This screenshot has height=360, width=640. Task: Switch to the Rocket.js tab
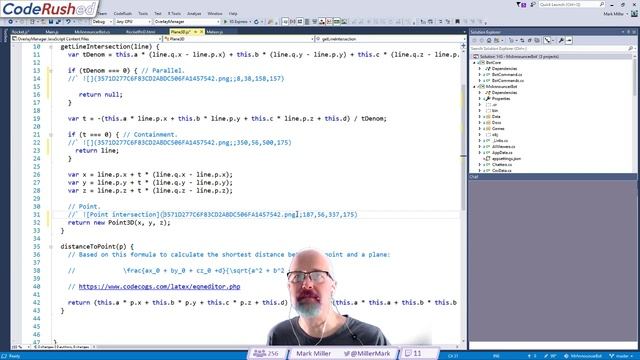coord(20,32)
